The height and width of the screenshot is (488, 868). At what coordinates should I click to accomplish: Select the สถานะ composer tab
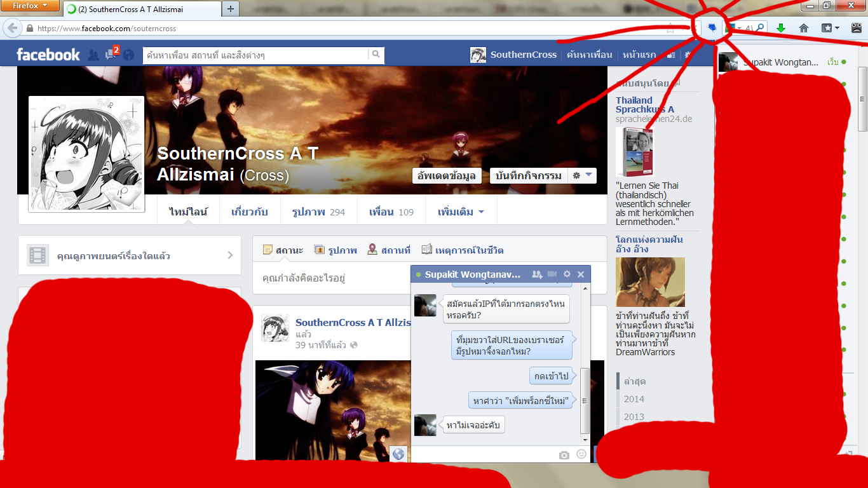(283, 250)
